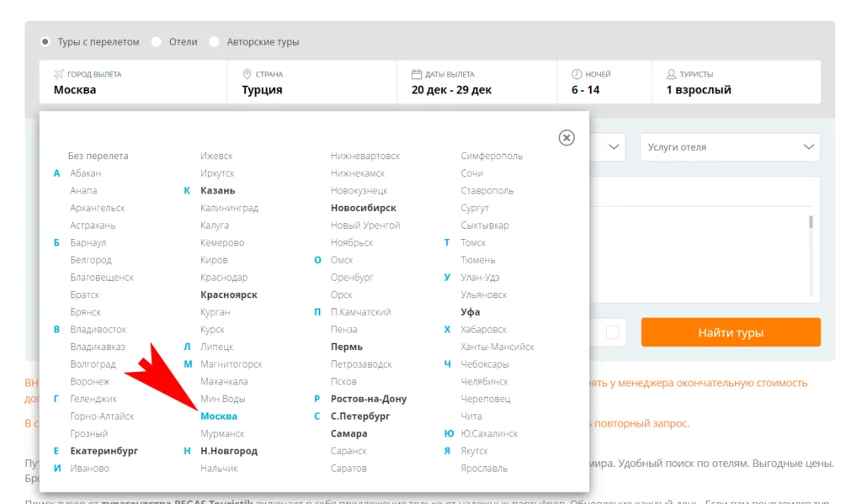
Task: Select "Ростов-на-Дону" city
Action: coord(369,399)
